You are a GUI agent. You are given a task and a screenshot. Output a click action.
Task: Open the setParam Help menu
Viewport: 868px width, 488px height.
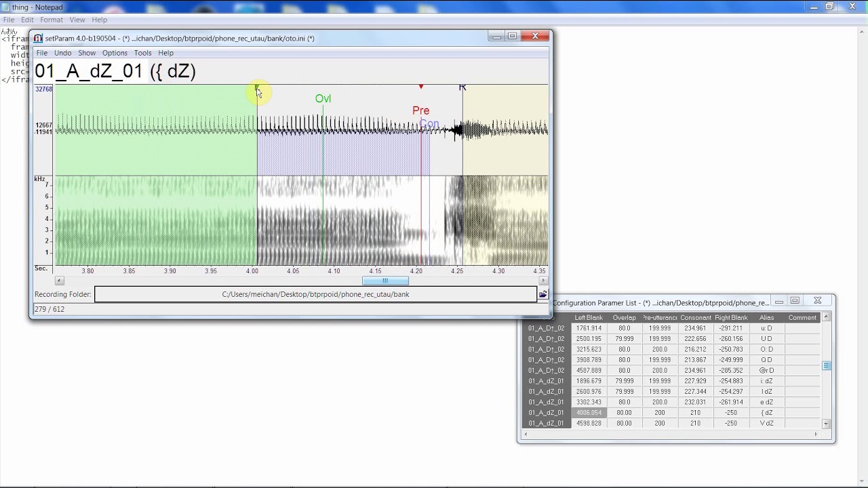[165, 53]
